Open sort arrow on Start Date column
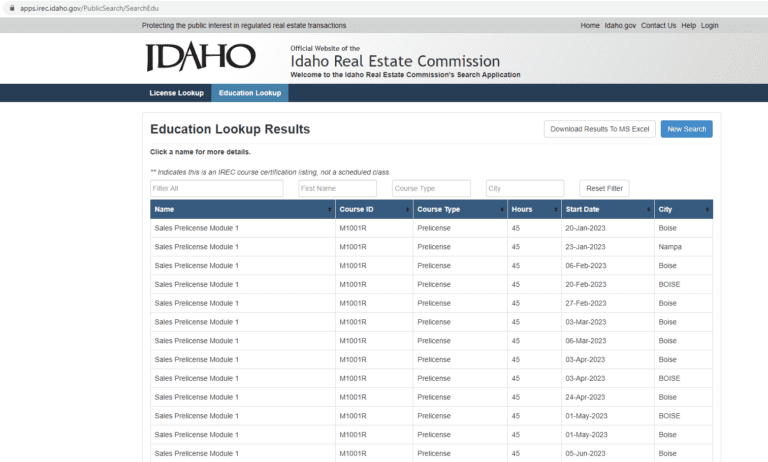768x462 pixels. [647, 210]
